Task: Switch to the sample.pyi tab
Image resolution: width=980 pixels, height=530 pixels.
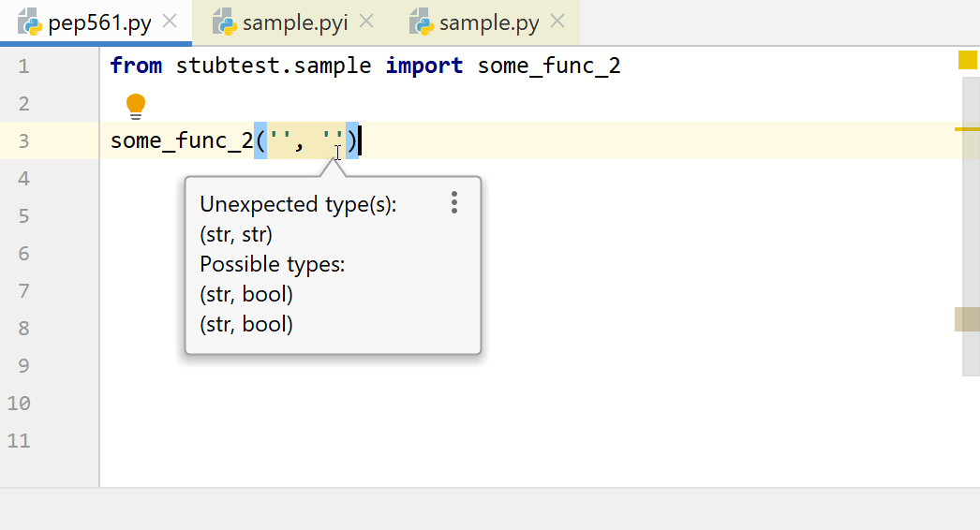Action: 294,23
